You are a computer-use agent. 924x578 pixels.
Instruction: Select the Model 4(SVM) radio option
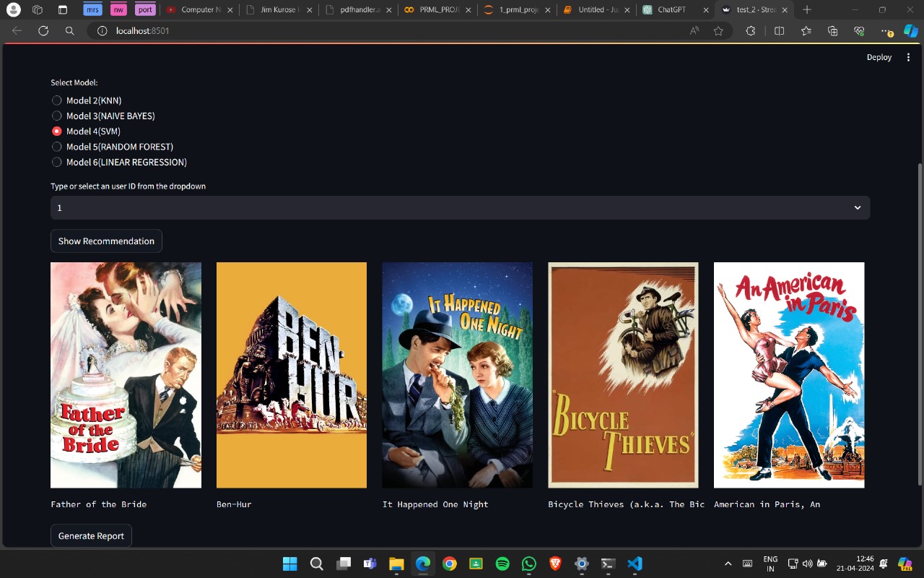(86, 131)
